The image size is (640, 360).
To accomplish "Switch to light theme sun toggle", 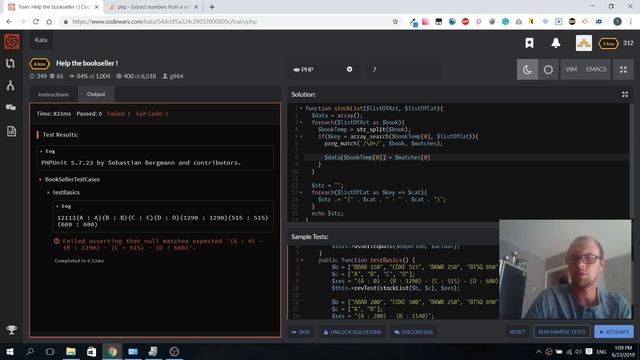I will [548, 69].
